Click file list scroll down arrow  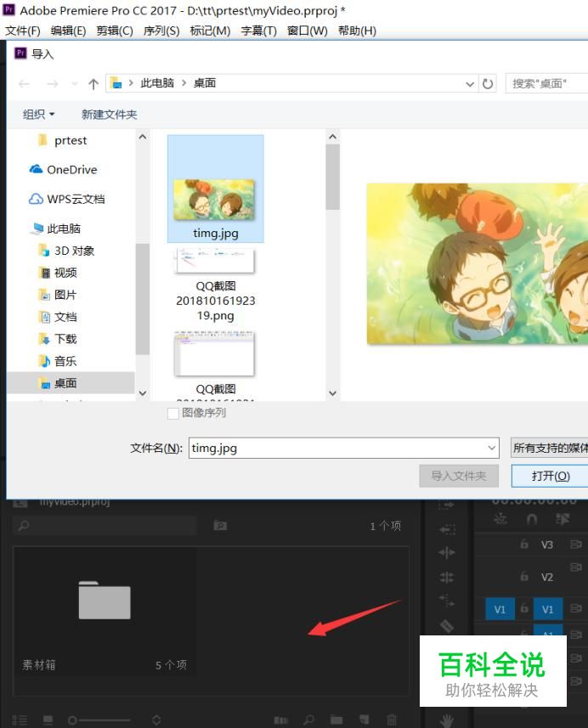click(332, 393)
